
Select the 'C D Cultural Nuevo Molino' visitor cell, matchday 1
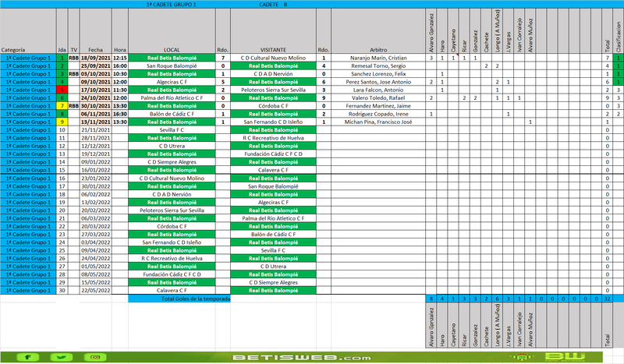tap(273, 58)
